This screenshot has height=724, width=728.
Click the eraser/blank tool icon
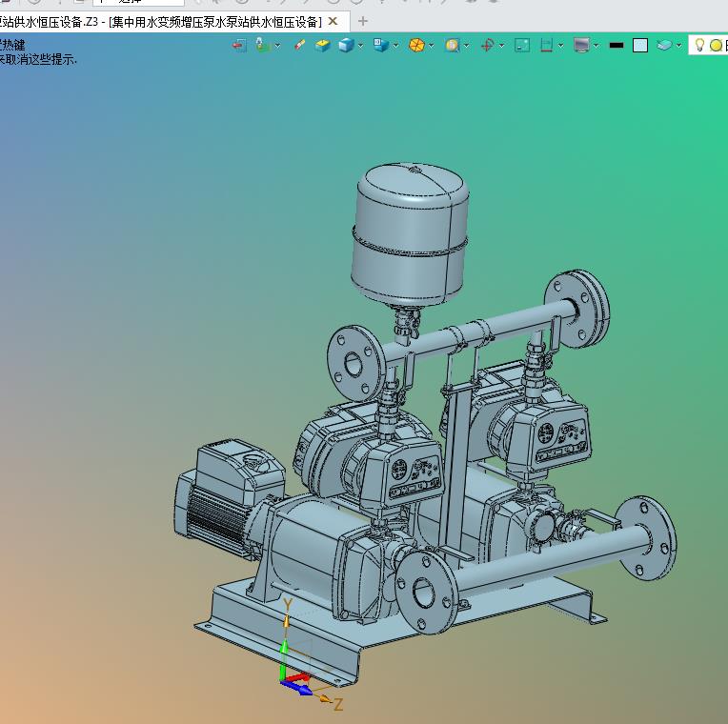pyautogui.click(x=299, y=45)
